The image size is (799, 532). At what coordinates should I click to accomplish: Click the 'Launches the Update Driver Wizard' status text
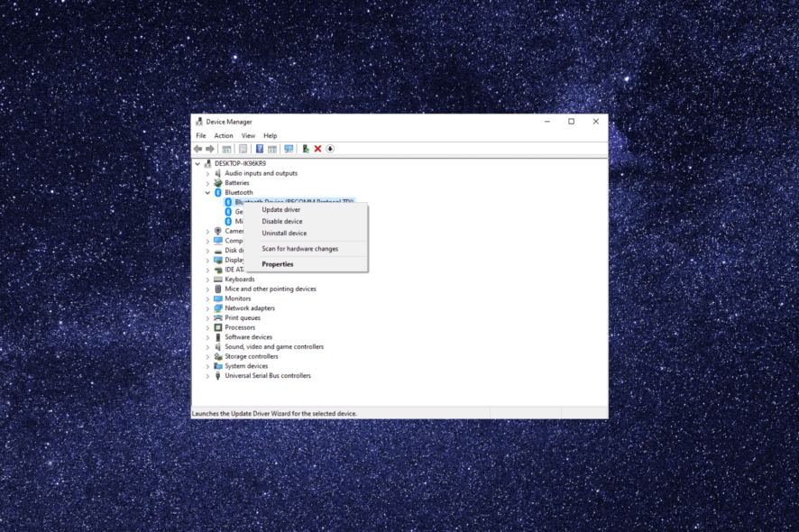(274, 413)
